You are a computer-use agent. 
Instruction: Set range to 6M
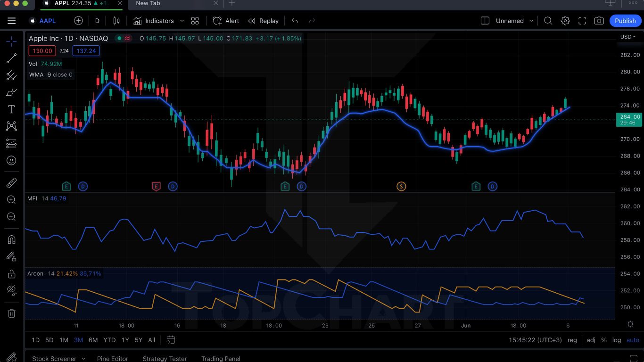93,340
